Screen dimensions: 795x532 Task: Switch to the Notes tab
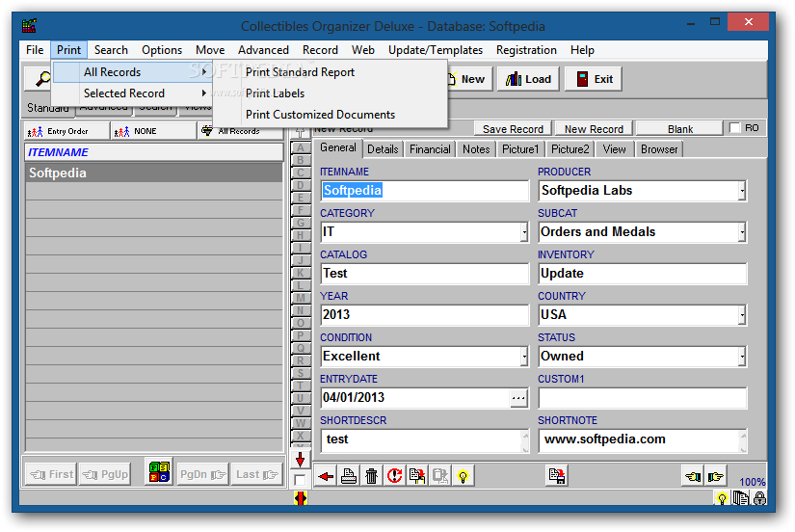pyautogui.click(x=476, y=149)
